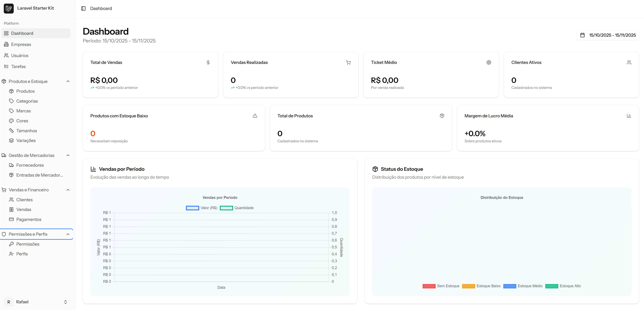
Task: Click the bar chart icon on Margem de Lucro
Action: pyautogui.click(x=629, y=116)
